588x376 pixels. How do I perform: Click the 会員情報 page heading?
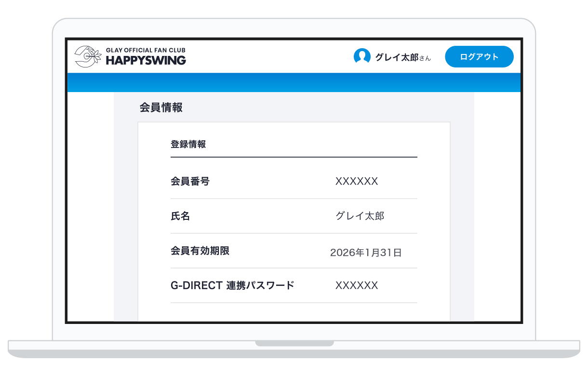point(161,107)
